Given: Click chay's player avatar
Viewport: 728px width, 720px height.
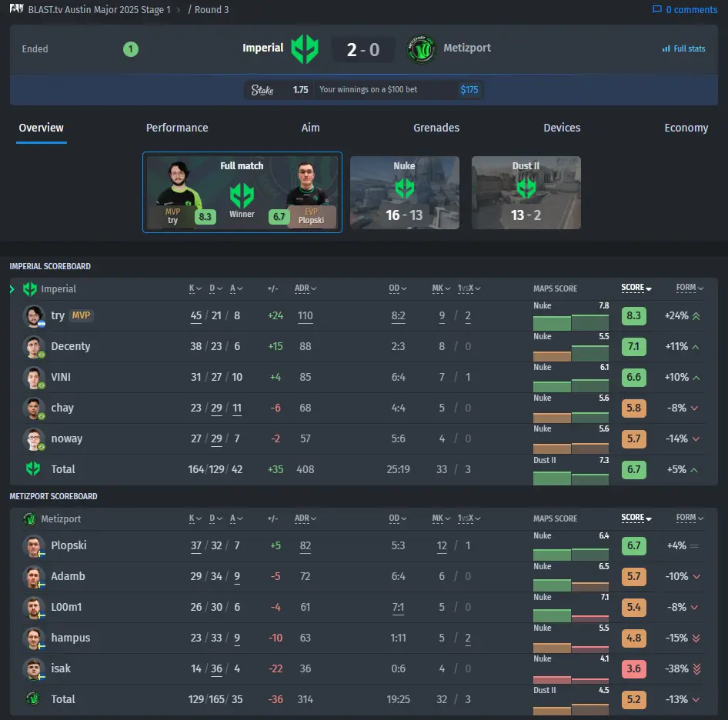Looking at the screenshot, I should pyautogui.click(x=33, y=408).
